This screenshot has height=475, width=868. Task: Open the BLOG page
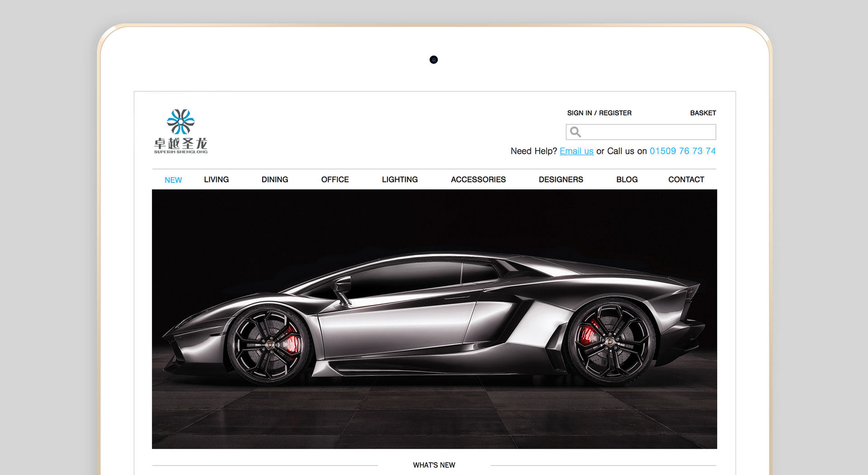(x=627, y=179)
